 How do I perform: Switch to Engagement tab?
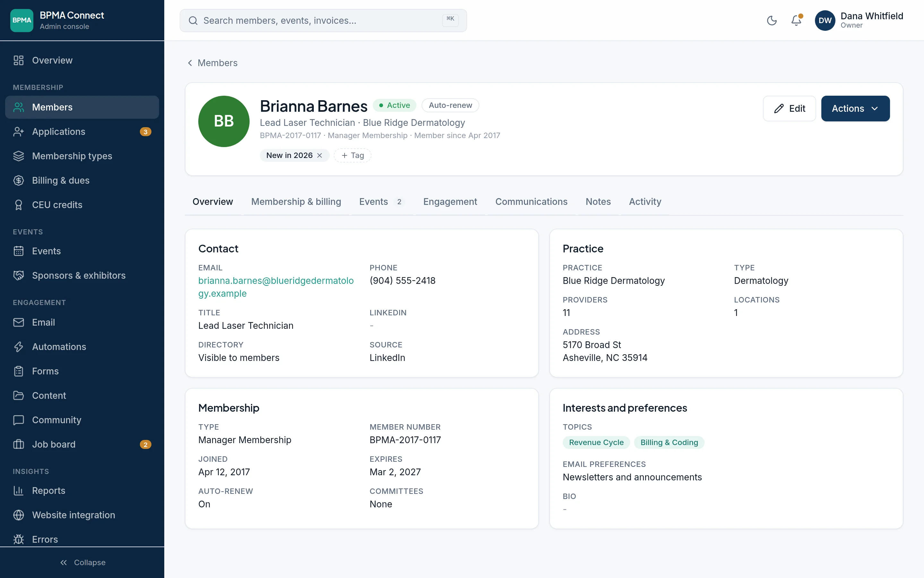click(450, 202)
